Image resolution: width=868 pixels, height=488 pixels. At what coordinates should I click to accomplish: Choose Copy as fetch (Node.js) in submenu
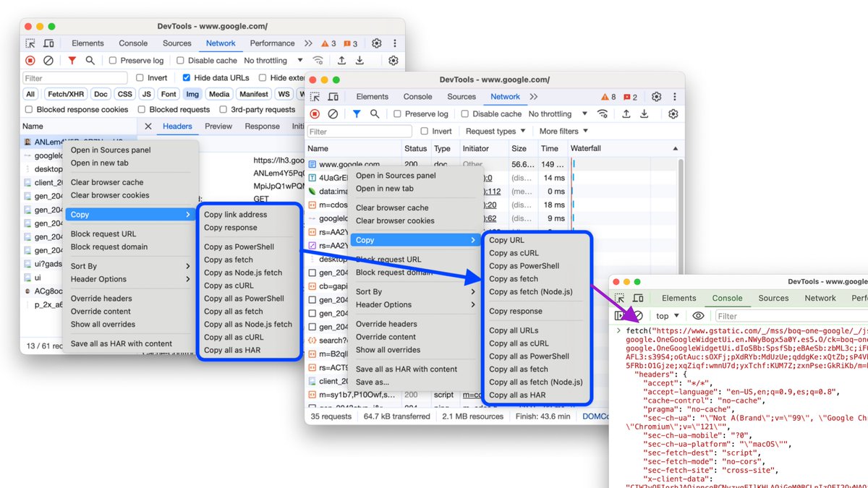pyautogui.click(x=531, y=292)
